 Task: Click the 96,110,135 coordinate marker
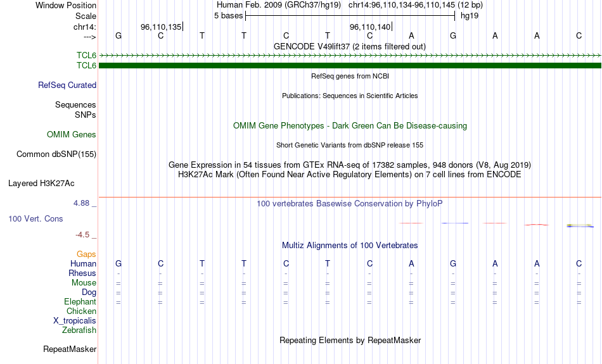coord(161,27)
